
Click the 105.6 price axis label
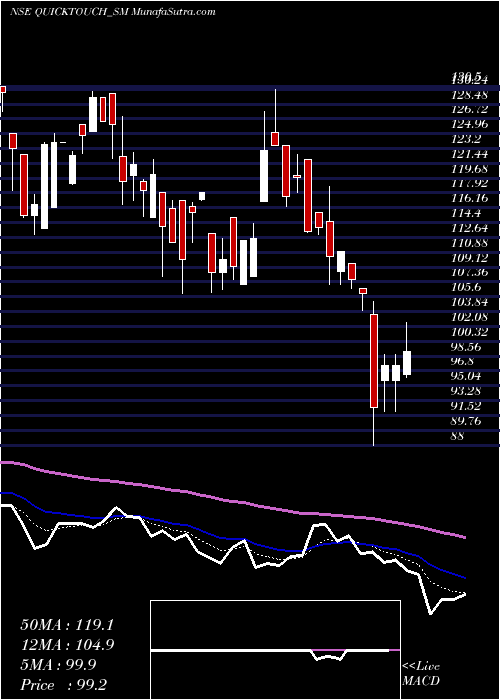(x=466, y=288)
